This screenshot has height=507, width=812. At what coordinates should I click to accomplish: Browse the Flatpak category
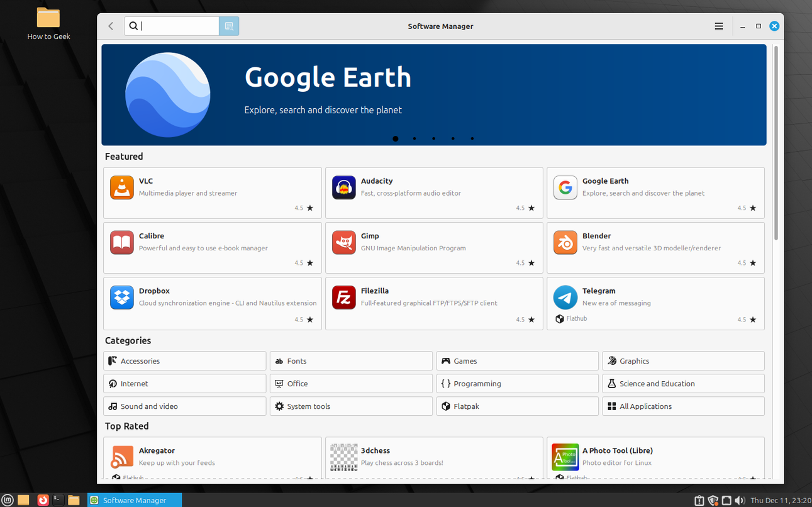(x=518, y=406)
